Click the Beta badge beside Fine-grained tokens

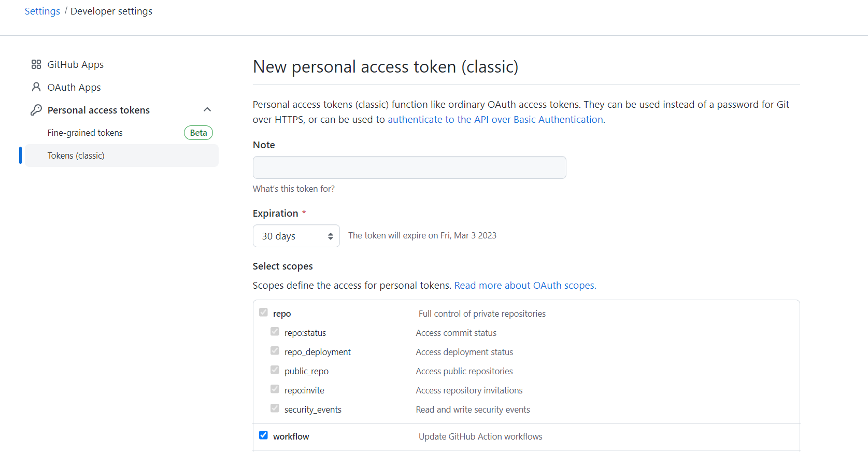[x=198, y=133]
